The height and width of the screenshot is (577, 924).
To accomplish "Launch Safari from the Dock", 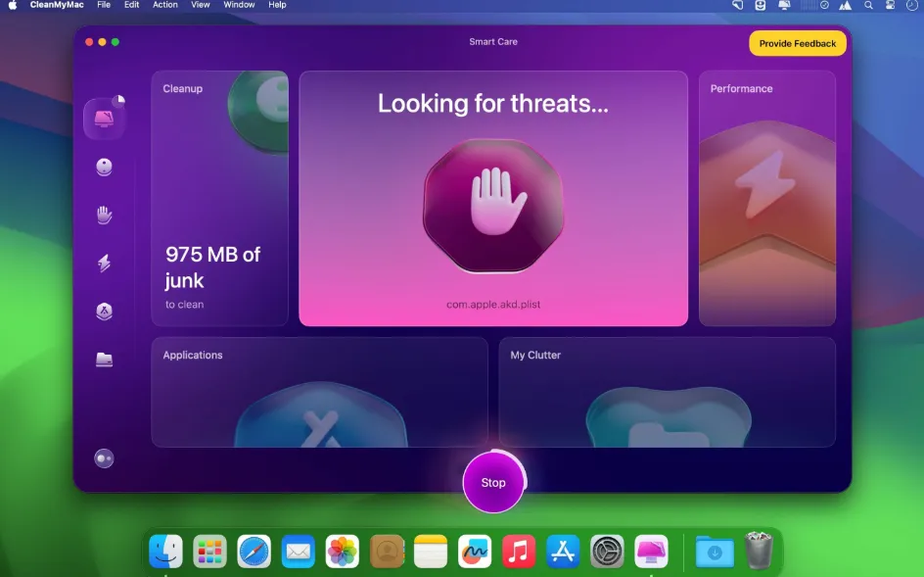I will pyautogui.click(x=254, y=552).
